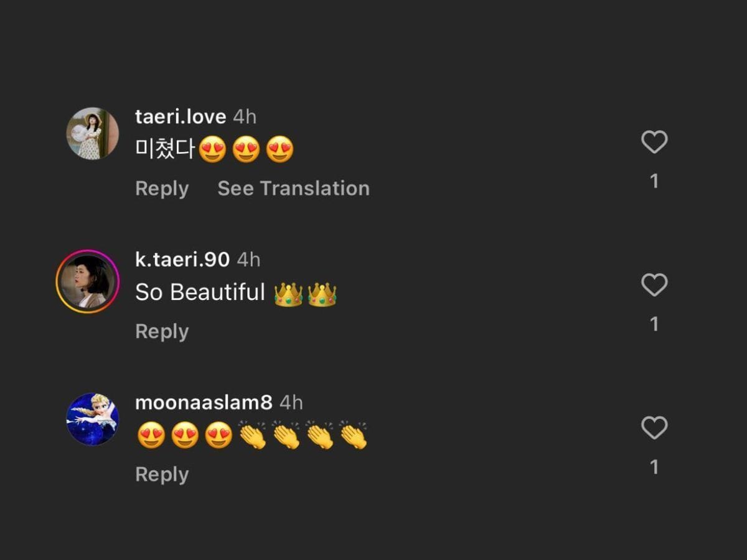
Task: Tap the clapping emoji comment text
Action: point(251,436)
